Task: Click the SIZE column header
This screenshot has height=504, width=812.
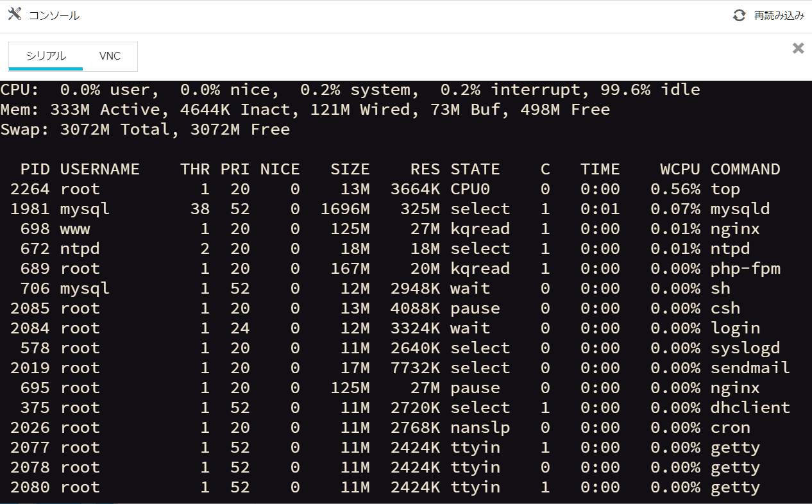Action: 350,169
